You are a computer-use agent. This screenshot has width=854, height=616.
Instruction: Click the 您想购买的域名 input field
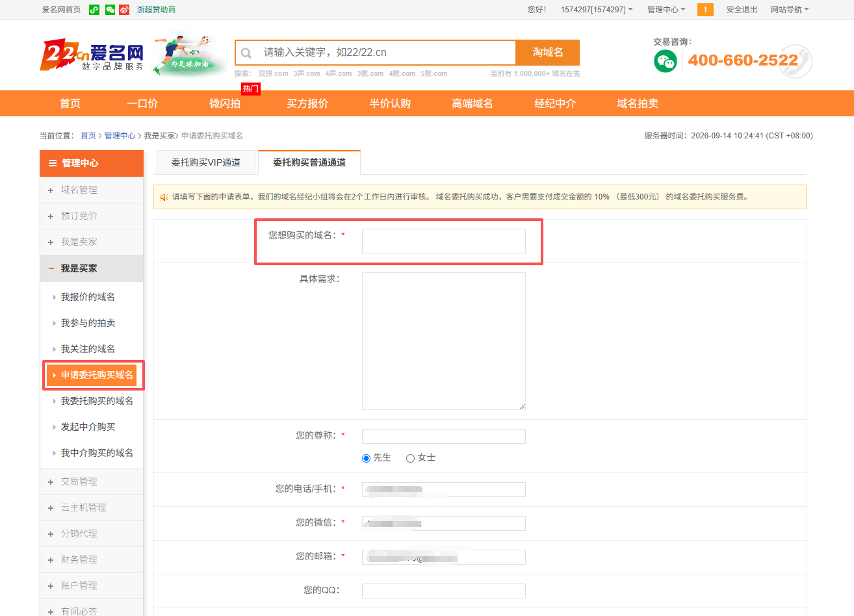[444, 241]
